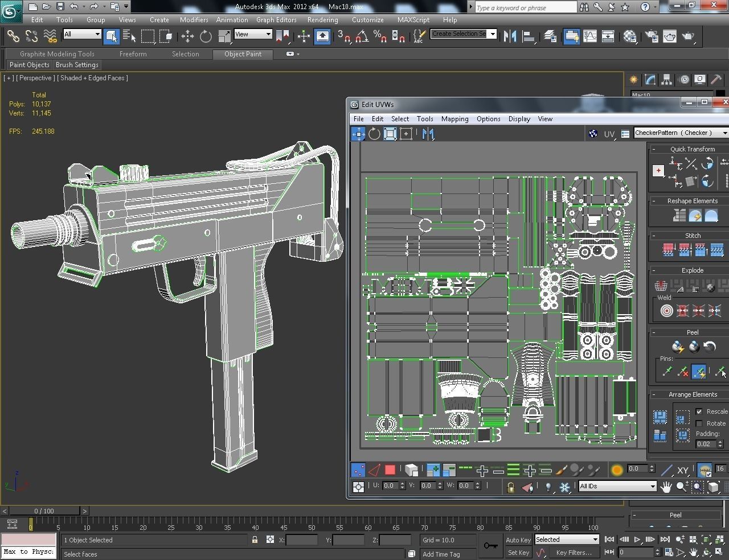Click Relax Until Flat lightning icon
This screenshot has height=560, width=729.
point(695,216)
